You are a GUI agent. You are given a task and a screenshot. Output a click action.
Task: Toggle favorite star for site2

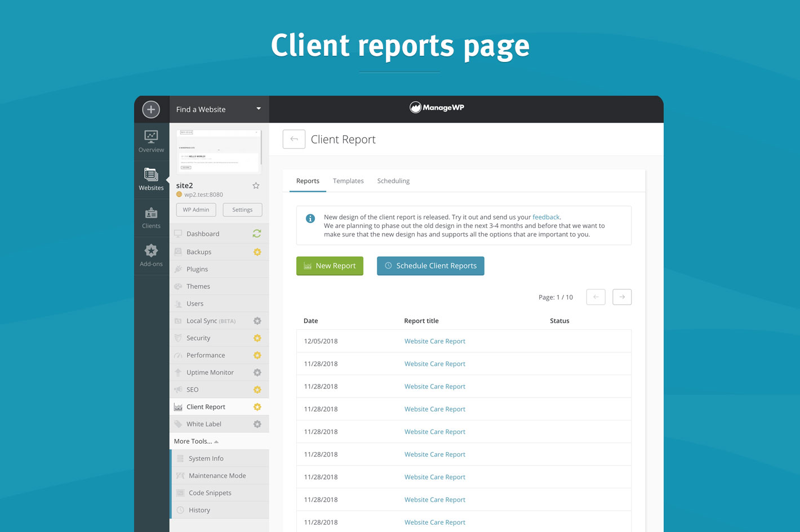coord(256,185)
